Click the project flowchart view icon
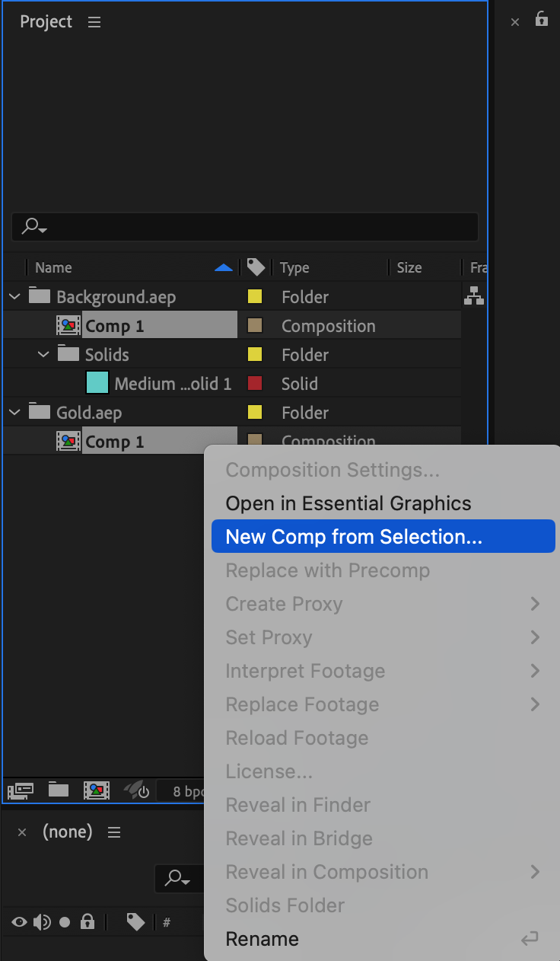 point(474,296)
